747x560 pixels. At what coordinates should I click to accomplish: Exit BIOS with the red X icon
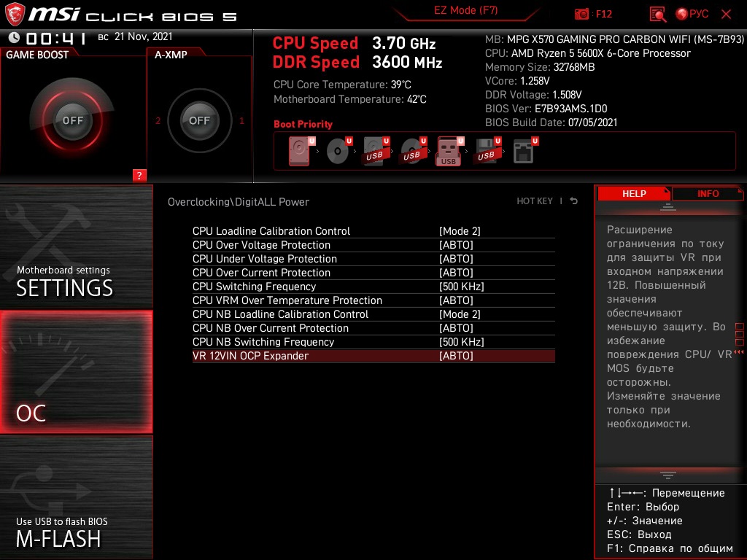[726, 15]
